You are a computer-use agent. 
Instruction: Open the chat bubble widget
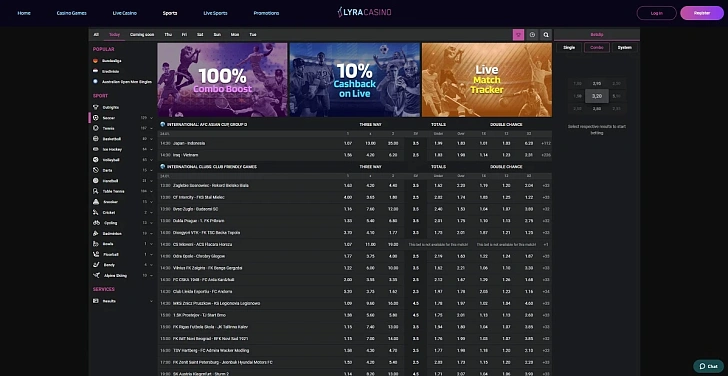[x=708, y=366]
